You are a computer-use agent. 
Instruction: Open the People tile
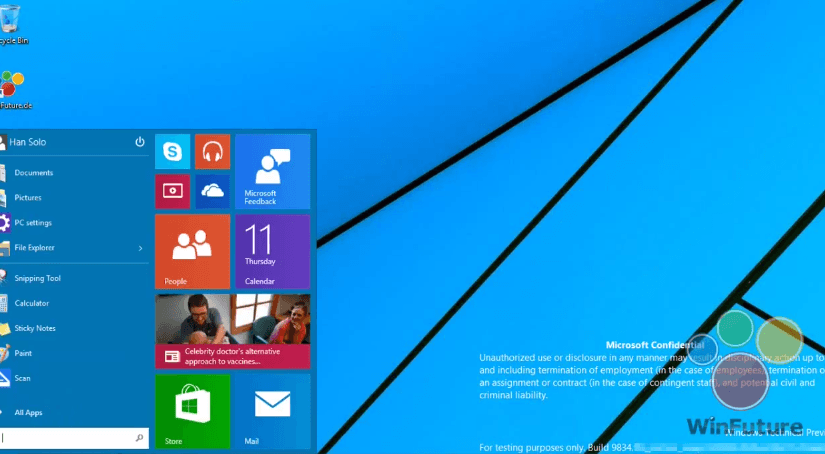tap(193, 251)
